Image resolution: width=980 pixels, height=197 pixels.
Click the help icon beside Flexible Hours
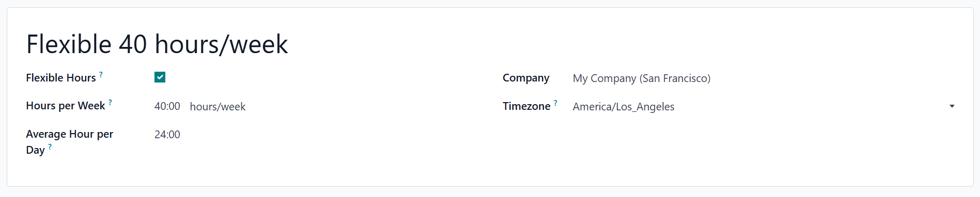101,74
